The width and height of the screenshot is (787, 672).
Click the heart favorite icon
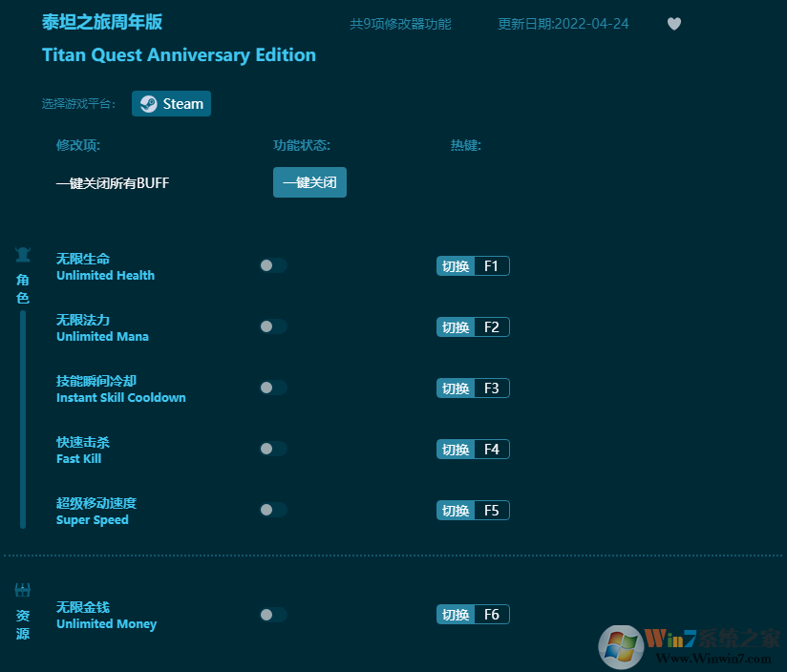674,24
